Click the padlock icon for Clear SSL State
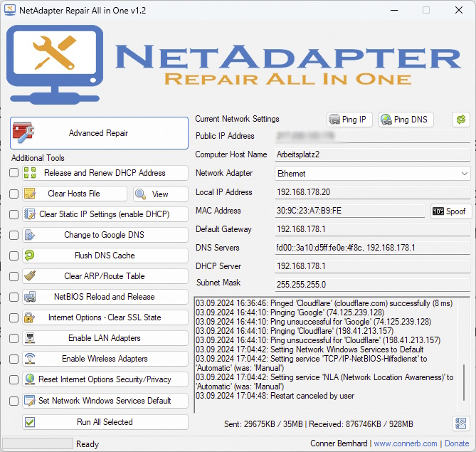Image resolution: width=476 pixels, height=452 pixels. click(x=30, y=317)
